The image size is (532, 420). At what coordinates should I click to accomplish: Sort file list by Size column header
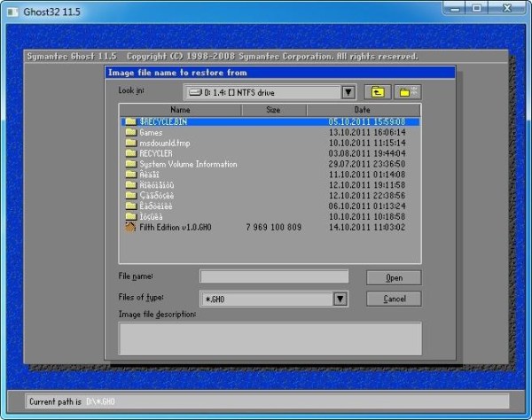273,110
